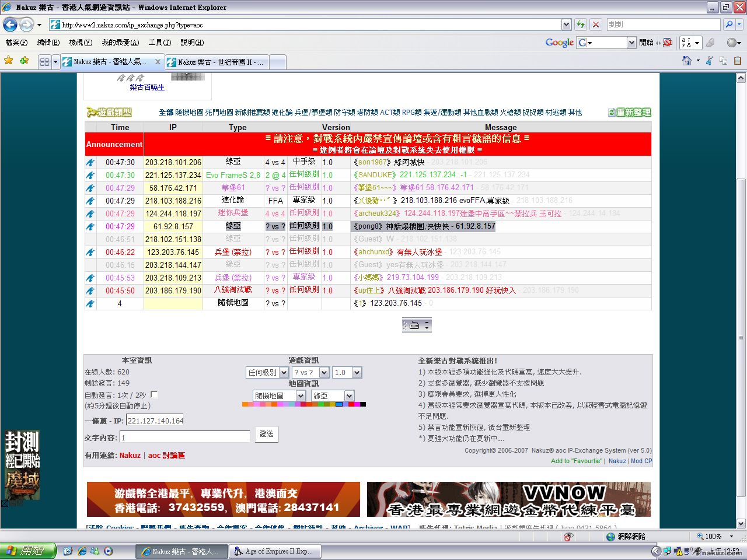Screen dimensions: 747x560
Task: Click the page vertical scrollbar down arrow
Action: pyautogui.click(x=741, y=523)
